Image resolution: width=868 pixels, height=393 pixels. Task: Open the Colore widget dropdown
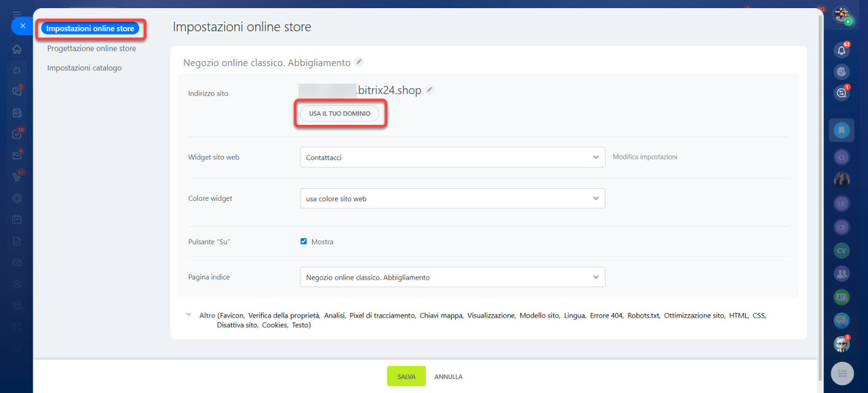[452, 199]
